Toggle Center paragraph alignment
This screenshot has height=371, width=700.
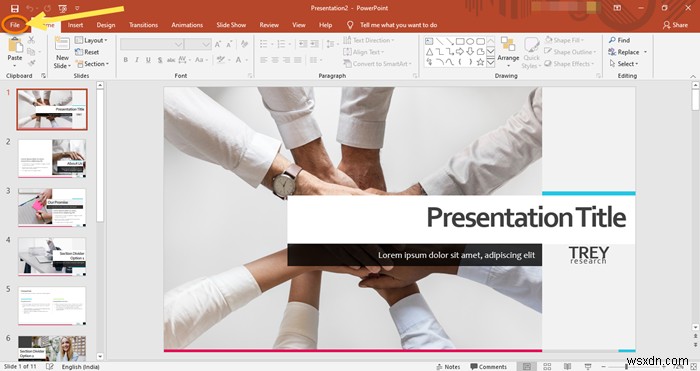[x=275, y=60]
